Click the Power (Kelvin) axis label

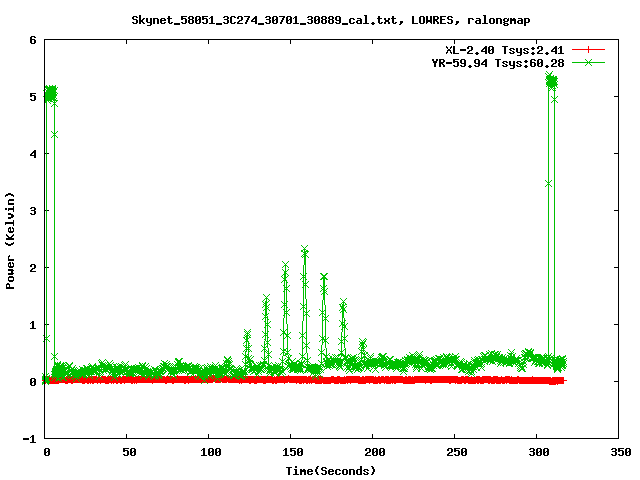[10, 241]
